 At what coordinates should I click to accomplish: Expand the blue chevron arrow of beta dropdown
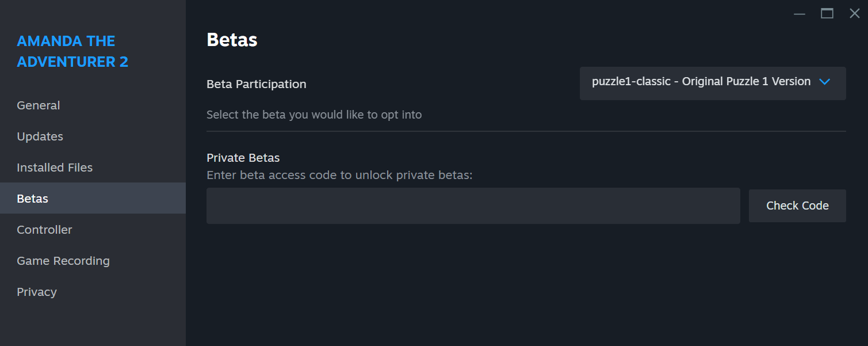[824, 82]
